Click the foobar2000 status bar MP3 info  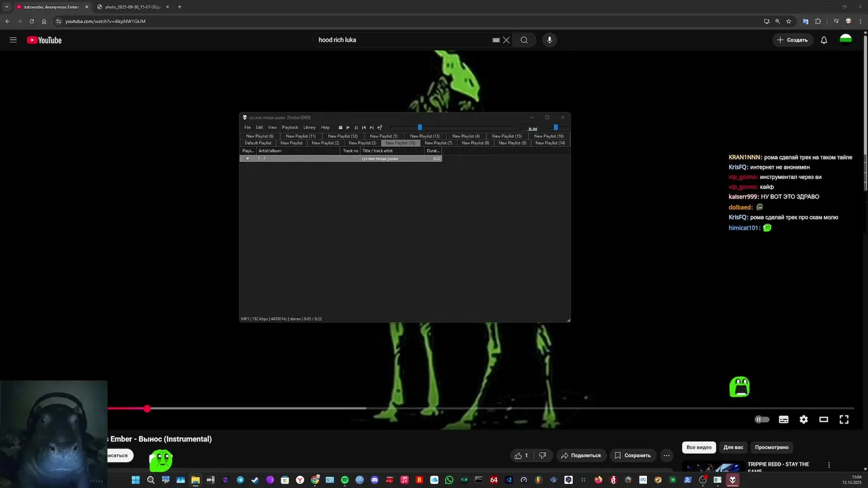coord(281,319)
